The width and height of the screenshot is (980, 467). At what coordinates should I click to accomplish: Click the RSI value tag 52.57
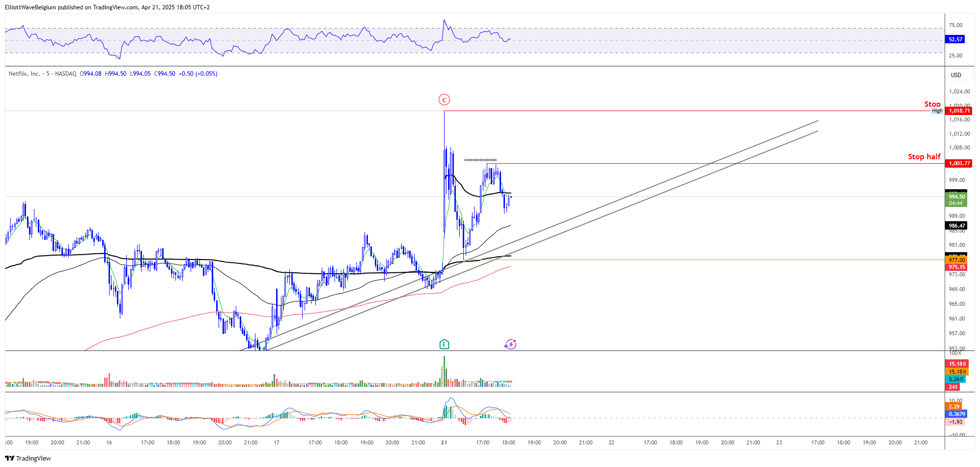[955, 39]
